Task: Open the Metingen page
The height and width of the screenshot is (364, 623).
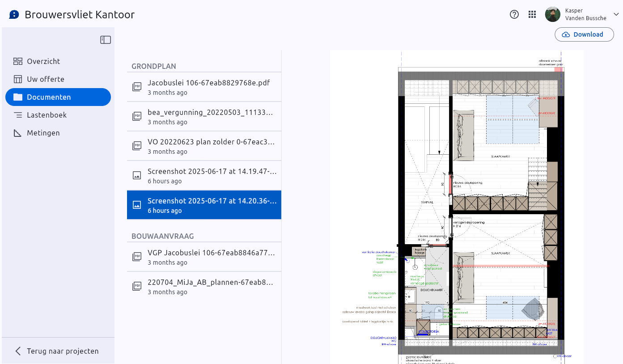Action: click(43, 133)
